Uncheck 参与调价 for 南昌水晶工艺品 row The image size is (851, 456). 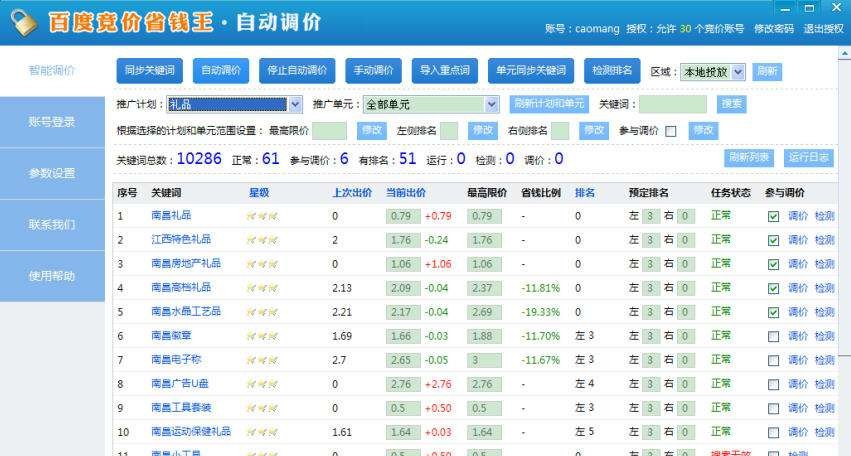point(773,313)
